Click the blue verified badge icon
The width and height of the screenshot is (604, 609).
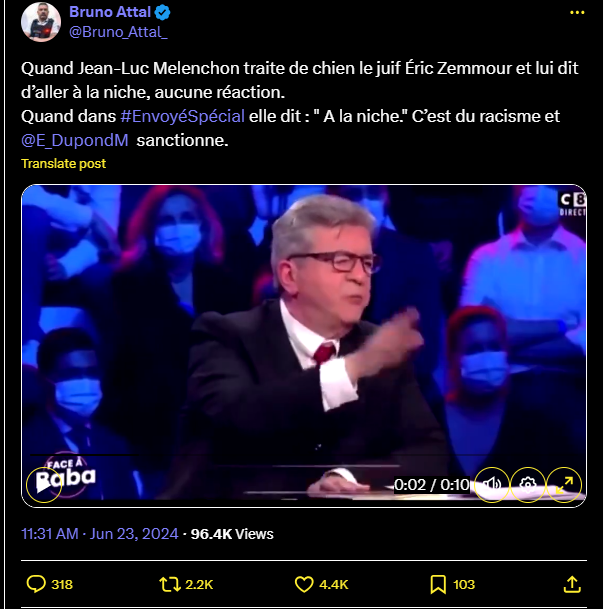click(x=162, y=12)
